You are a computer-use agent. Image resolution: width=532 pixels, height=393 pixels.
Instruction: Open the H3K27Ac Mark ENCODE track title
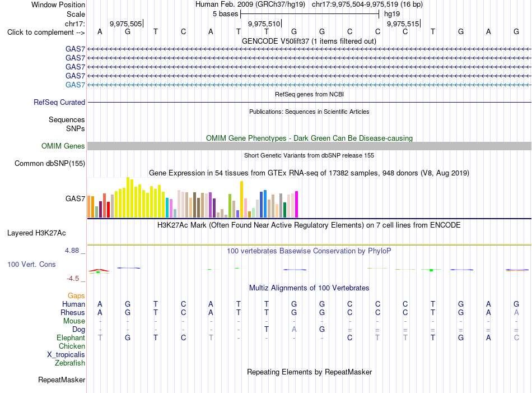[309, 225]
